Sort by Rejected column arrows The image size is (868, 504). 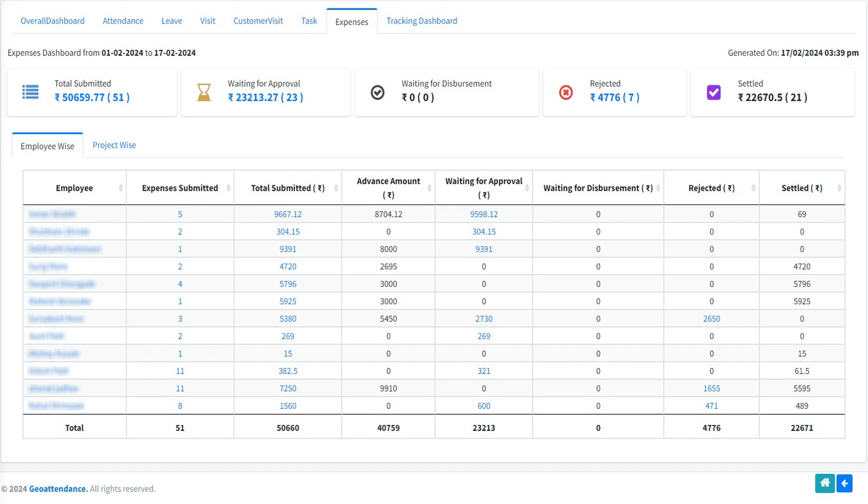click(x=753, y=188)
